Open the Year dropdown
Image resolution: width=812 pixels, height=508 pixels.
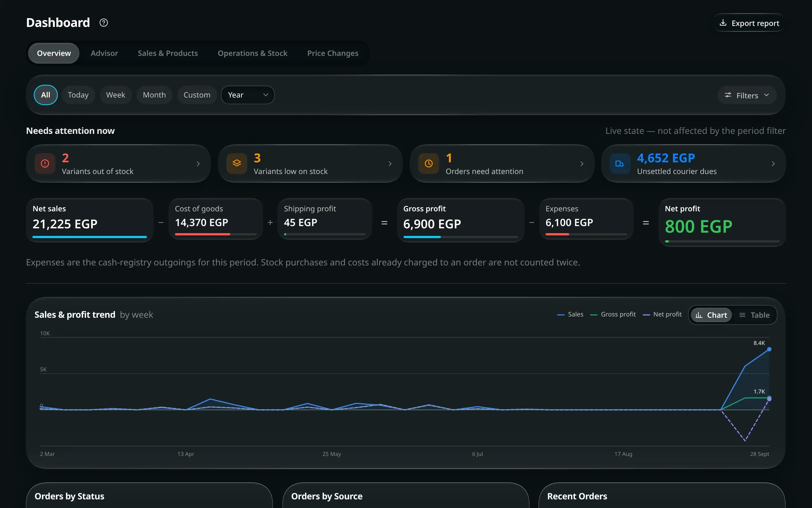248,95
